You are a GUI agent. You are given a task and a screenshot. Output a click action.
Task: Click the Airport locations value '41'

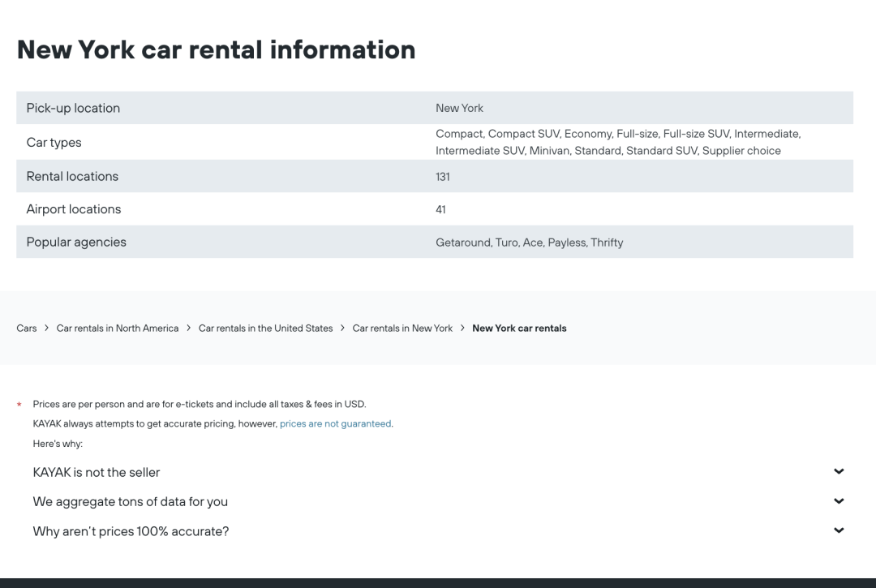(x=440, y=209)
